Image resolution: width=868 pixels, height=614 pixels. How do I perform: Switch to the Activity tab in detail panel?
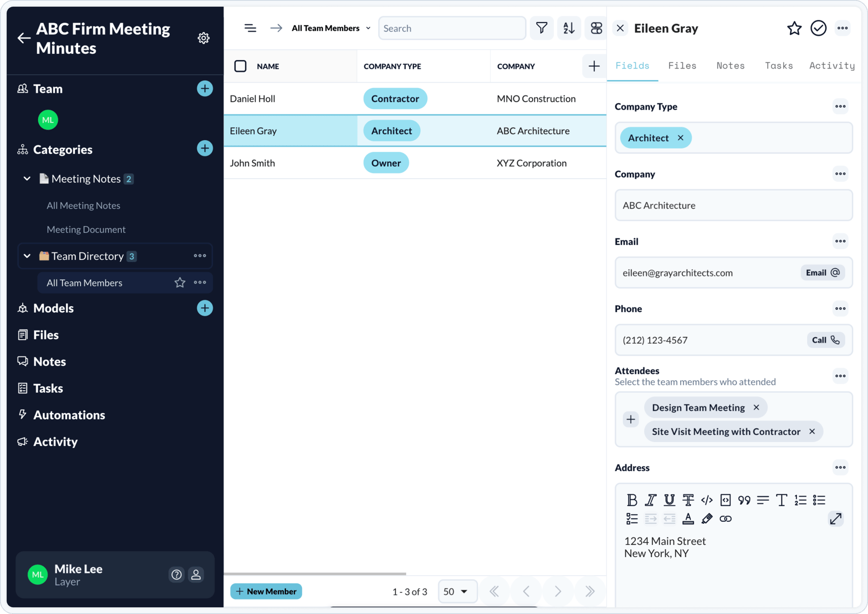coord(832,65)
